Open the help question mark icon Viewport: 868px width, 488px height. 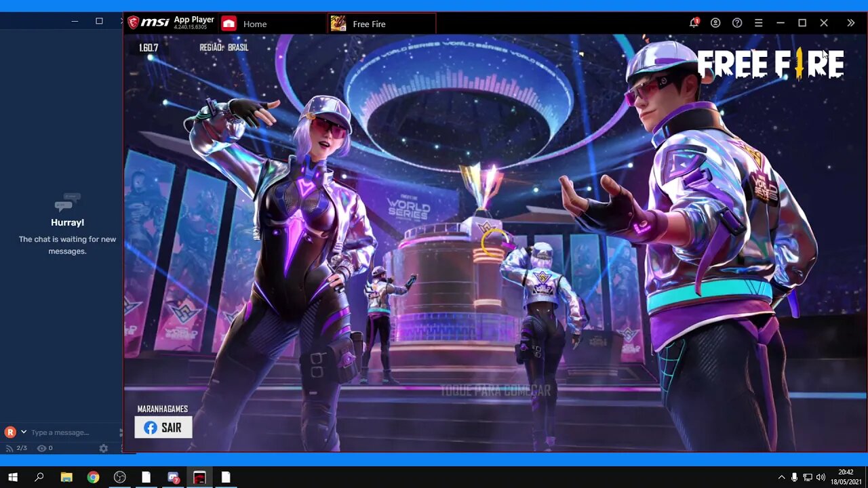point(737,23)
